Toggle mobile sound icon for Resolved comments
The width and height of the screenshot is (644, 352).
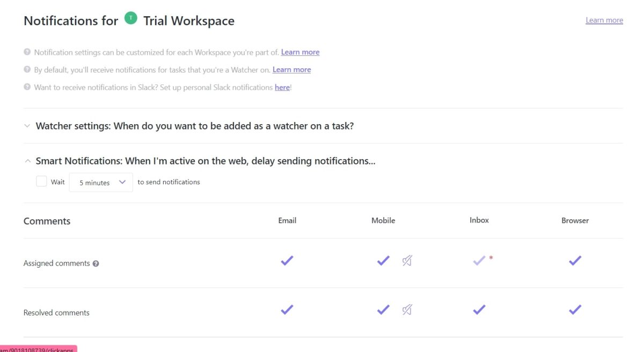[407, 310]
